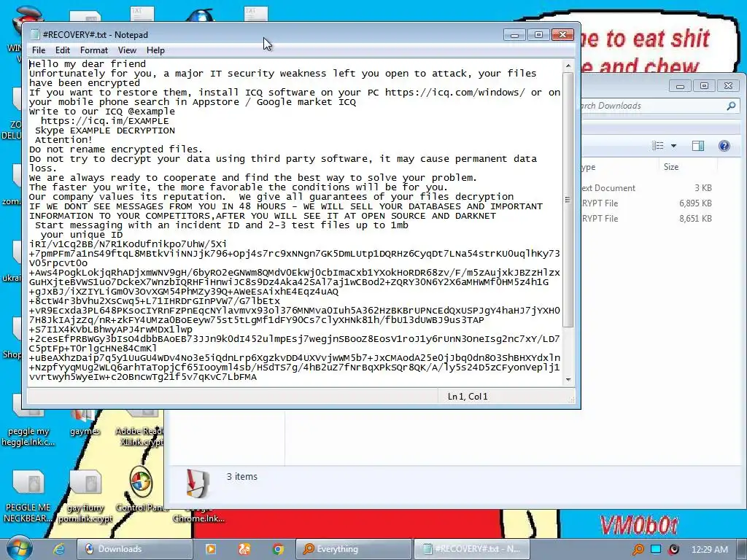Maximize the Notepad window
This screenshot has width=747, height=560.
pos(538,35)
